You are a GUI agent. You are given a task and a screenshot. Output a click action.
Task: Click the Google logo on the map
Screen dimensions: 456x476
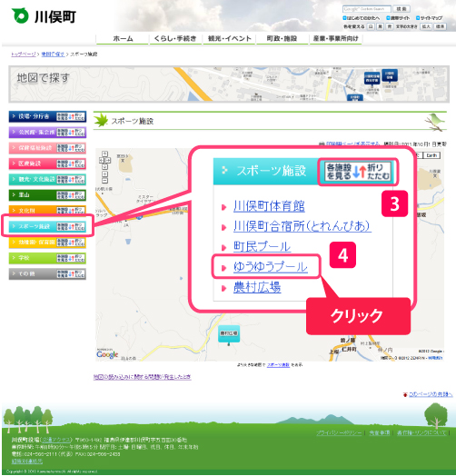click(x=107, y=354)
